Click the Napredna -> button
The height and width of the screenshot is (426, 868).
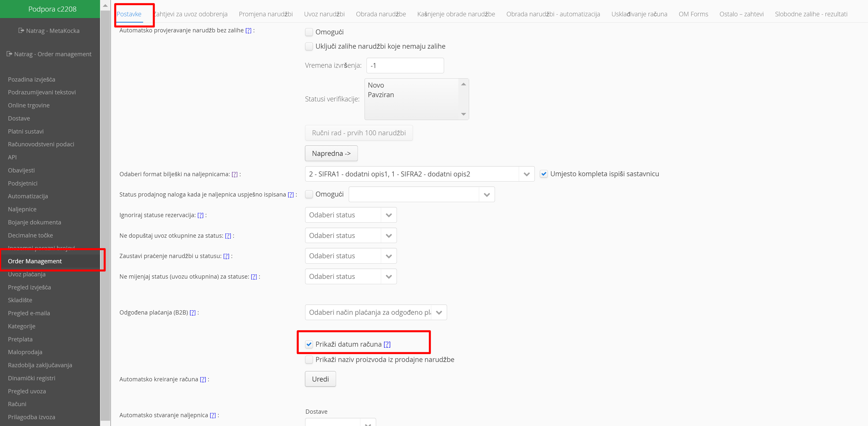point(331,153)
